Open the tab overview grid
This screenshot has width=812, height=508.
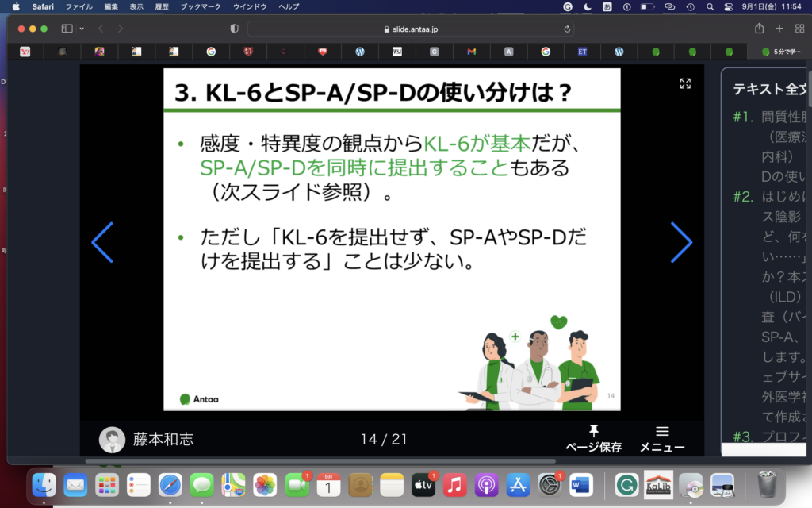[x=799, y=29]
